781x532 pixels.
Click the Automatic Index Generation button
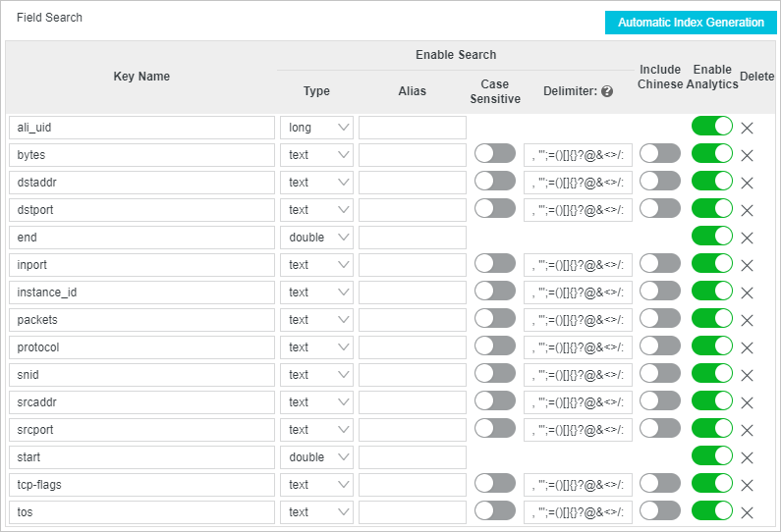coord(691,23)
